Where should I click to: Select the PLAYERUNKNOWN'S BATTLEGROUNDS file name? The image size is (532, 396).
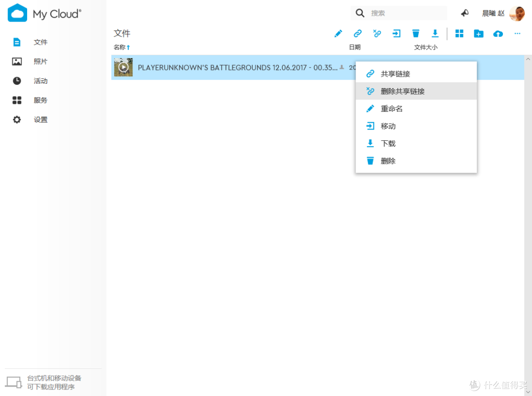click(x=237, y=67)
